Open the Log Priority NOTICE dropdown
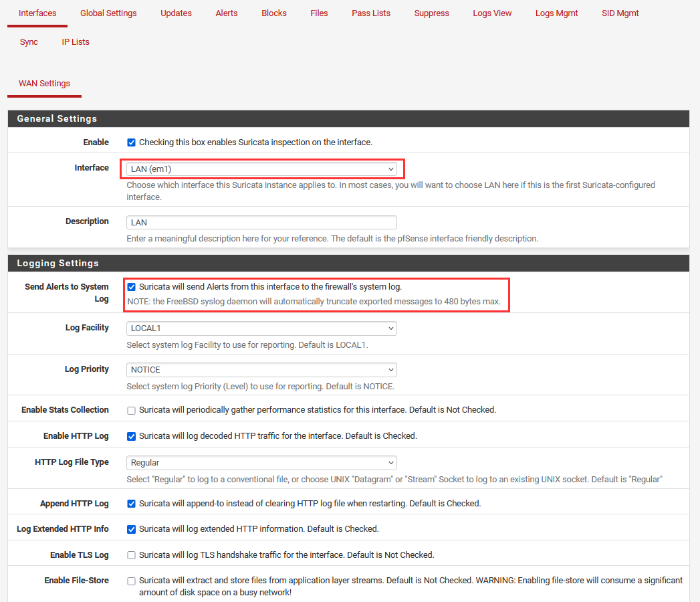700x602 pixels. 261,370
